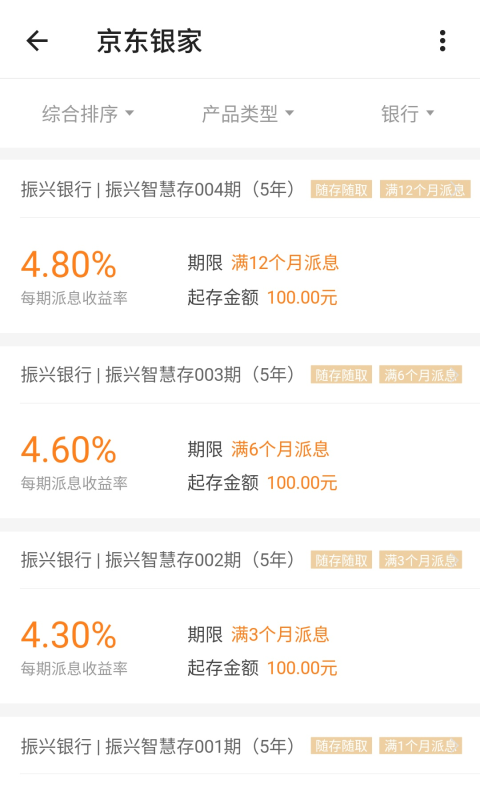This screenshot has height=800, width=480.
Task: Tap the back arrow icon
Action: click(x=37, y=41)
